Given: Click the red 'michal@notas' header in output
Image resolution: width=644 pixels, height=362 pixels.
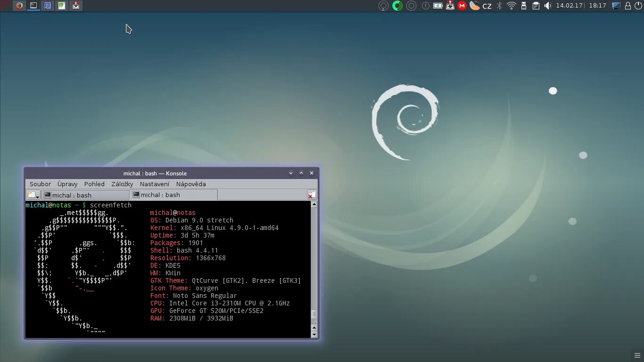Looking at the screenshot, I should point(173,213).
